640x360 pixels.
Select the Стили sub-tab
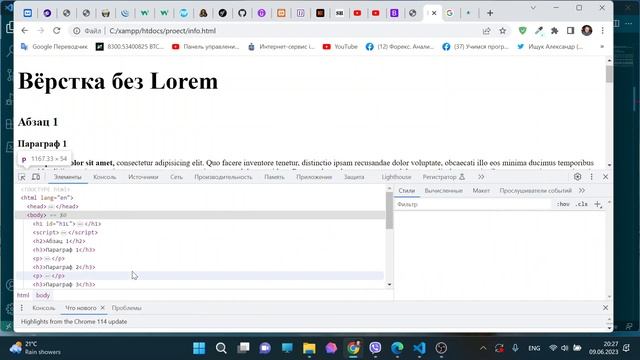[x=407, y=191]
